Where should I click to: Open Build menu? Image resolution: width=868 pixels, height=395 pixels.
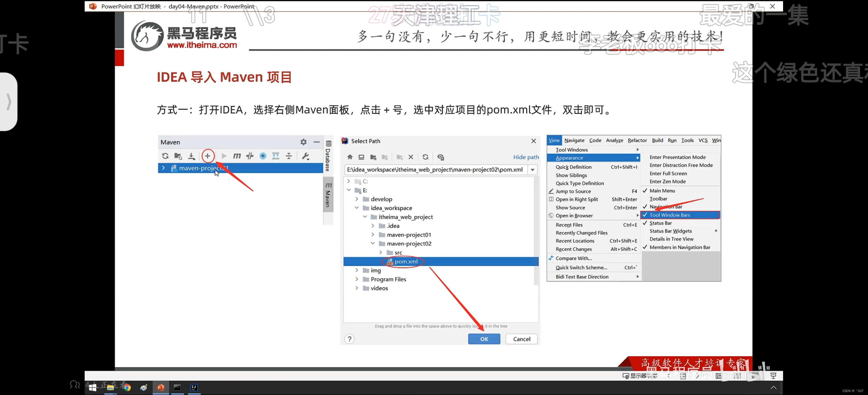click(x=657, y=140)
